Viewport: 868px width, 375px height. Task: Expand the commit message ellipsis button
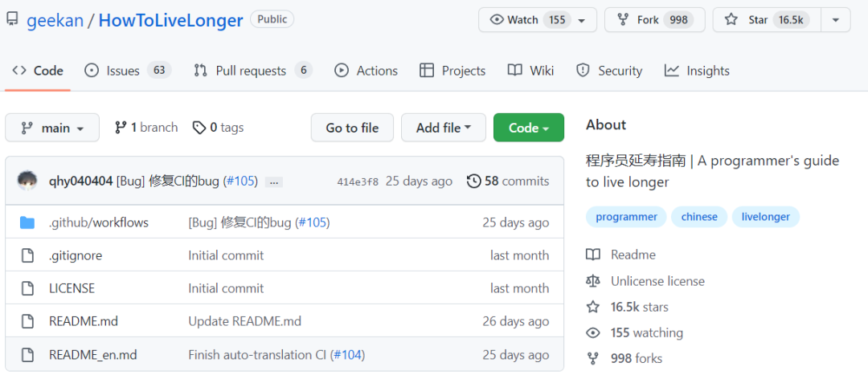pyautogui.click(x=274, y=181)
